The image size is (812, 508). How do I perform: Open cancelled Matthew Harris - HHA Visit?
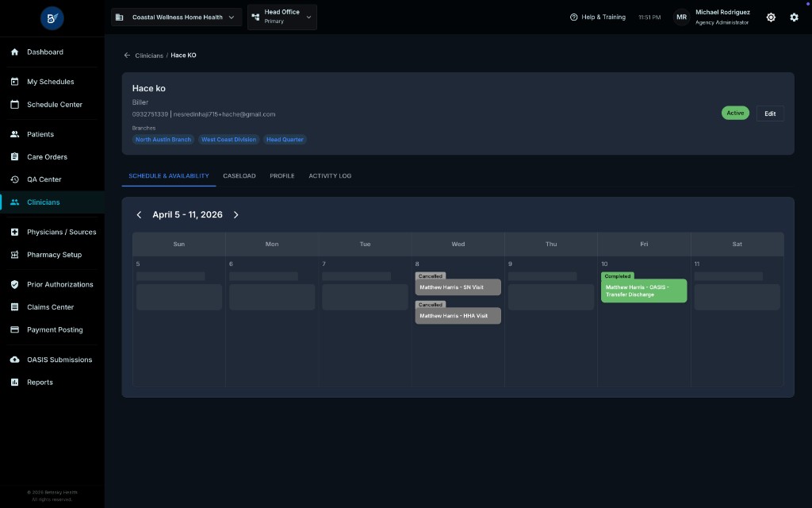point(458,316)
